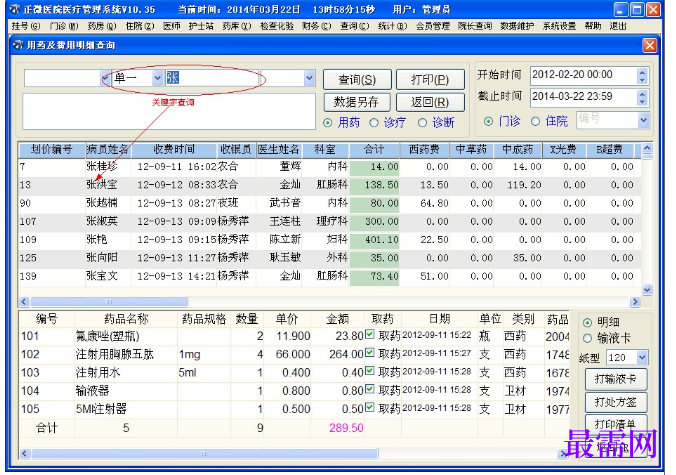
Task: Expand the dropdown right of keyword field
Action: coord(309,78)
